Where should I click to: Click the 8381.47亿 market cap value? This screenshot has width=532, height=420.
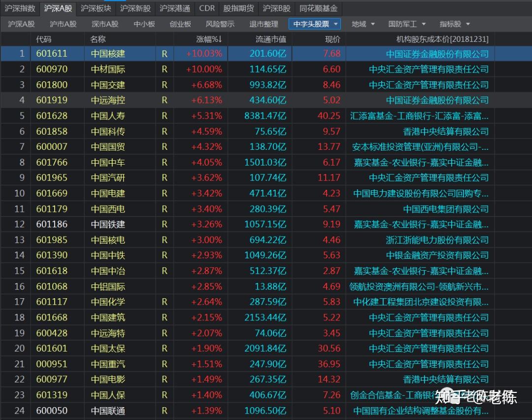coord(266,116)
